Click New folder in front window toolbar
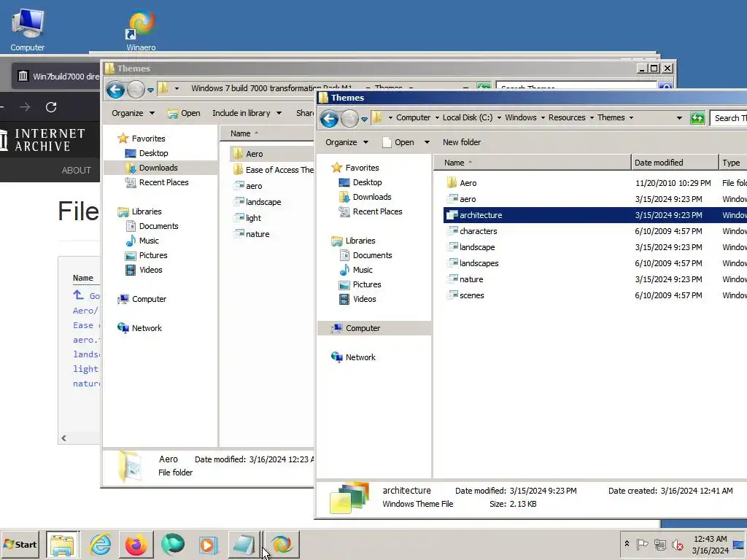The width and height of the screenshot is (747, 560). click(x=462, y=142)
